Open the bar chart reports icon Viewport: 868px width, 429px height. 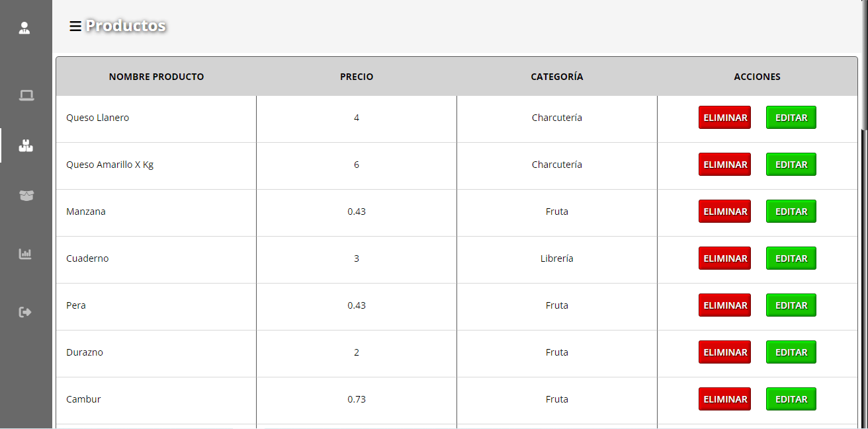coord(25,254)
